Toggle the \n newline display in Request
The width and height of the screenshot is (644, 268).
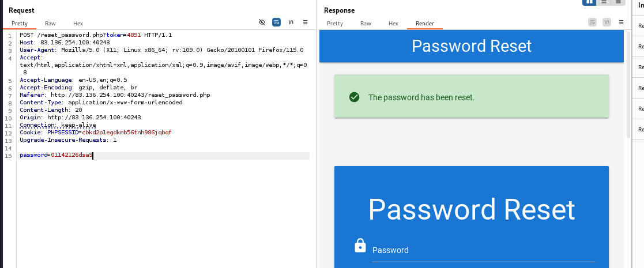tap(291, 22)
